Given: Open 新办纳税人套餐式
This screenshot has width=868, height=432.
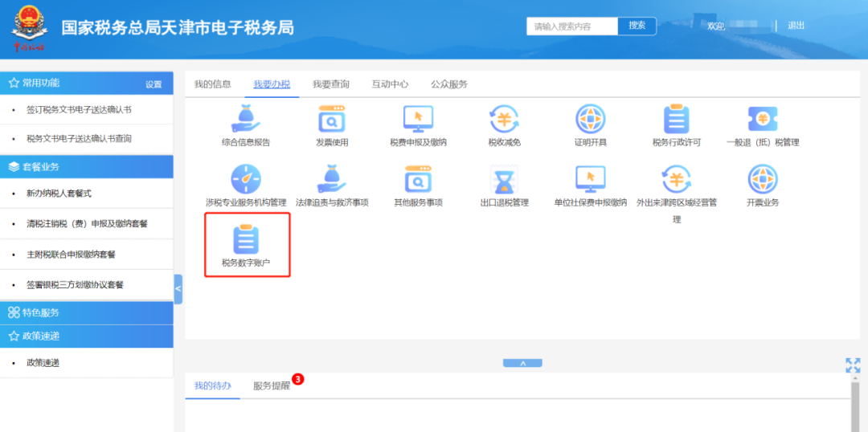Looking at the screenshot, I should (59, 194).
